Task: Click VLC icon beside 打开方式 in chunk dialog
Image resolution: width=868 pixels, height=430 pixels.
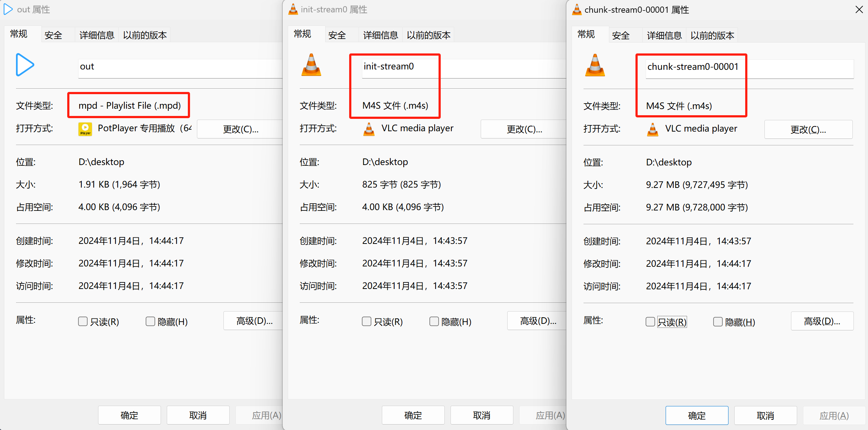Action: 653,129
